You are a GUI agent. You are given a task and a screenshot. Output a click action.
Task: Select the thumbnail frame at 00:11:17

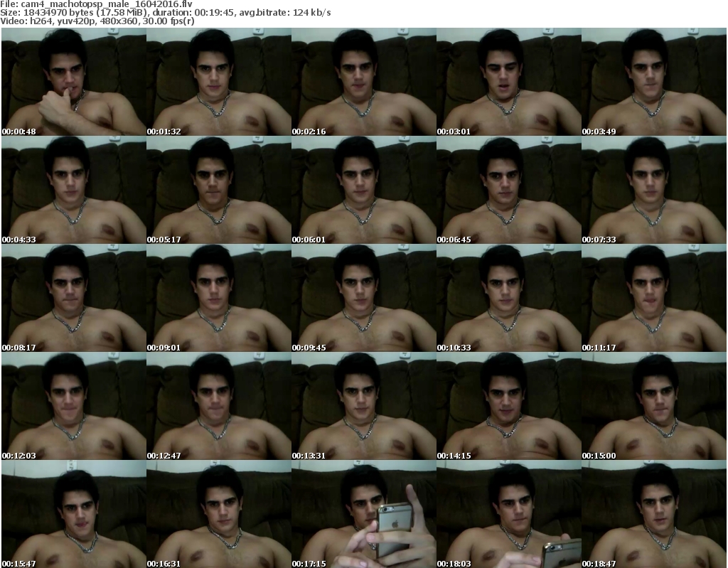click(654, 298)
